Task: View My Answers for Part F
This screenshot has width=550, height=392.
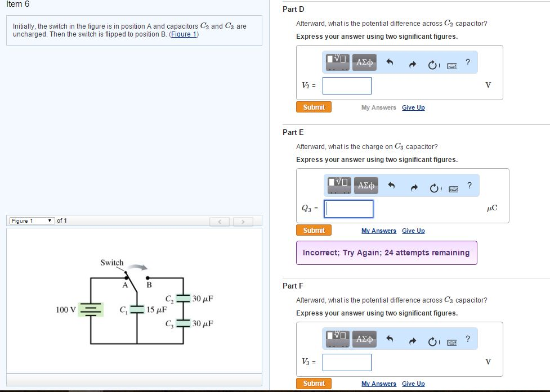Action: pos(378,384)
